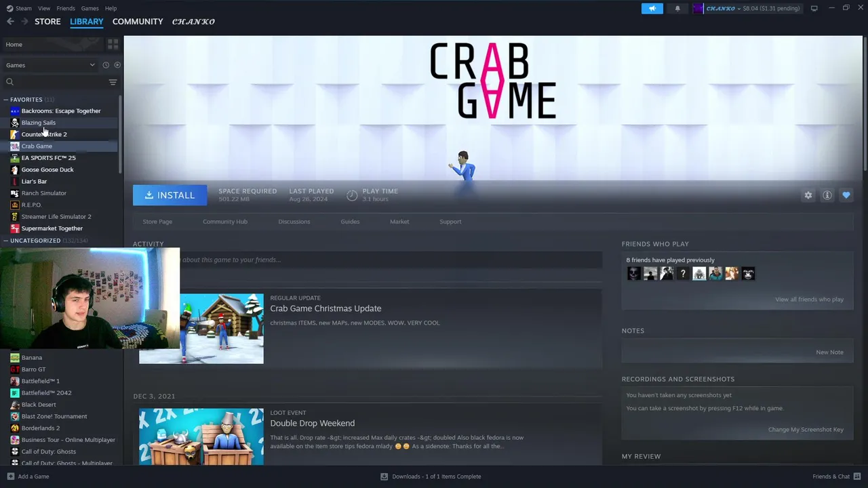The height and width of the screenshot is (488, 868).
Task: Open the Community Hub link
Action: [225, 222]
